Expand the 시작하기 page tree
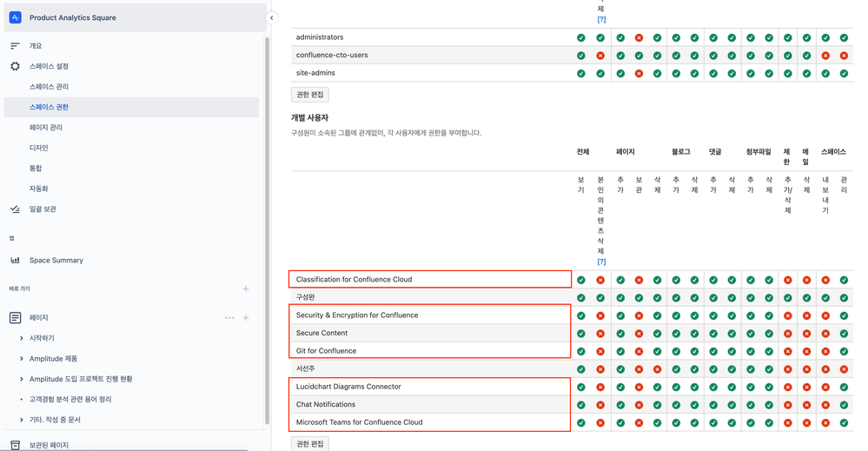The image size is (868, 451). 21,338
